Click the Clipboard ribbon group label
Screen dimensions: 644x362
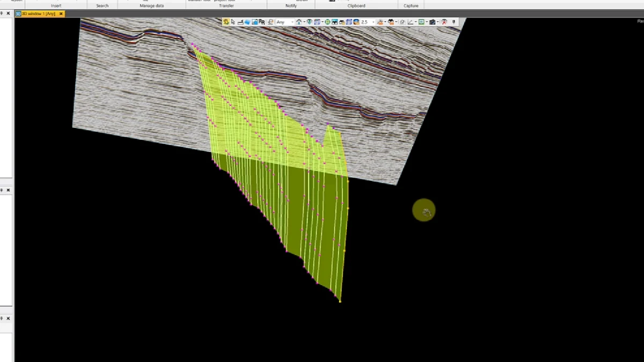coord(356,6)
